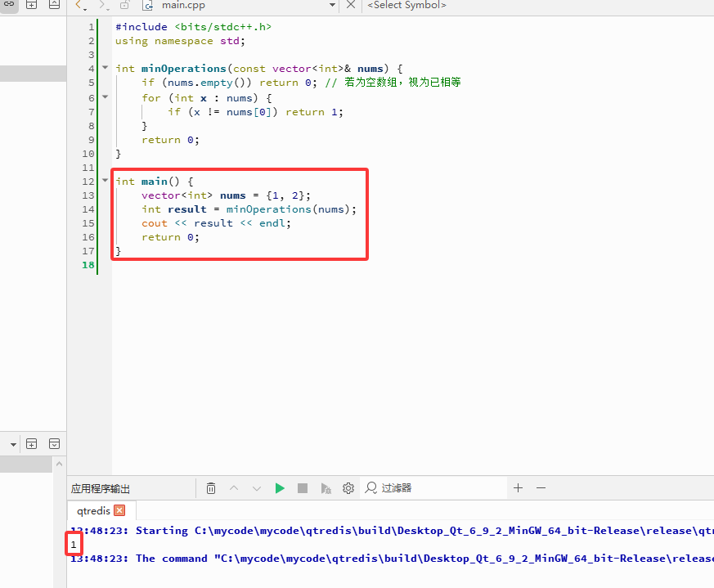
Task: Zoom in output with plus icon
Action: [518, 488]
